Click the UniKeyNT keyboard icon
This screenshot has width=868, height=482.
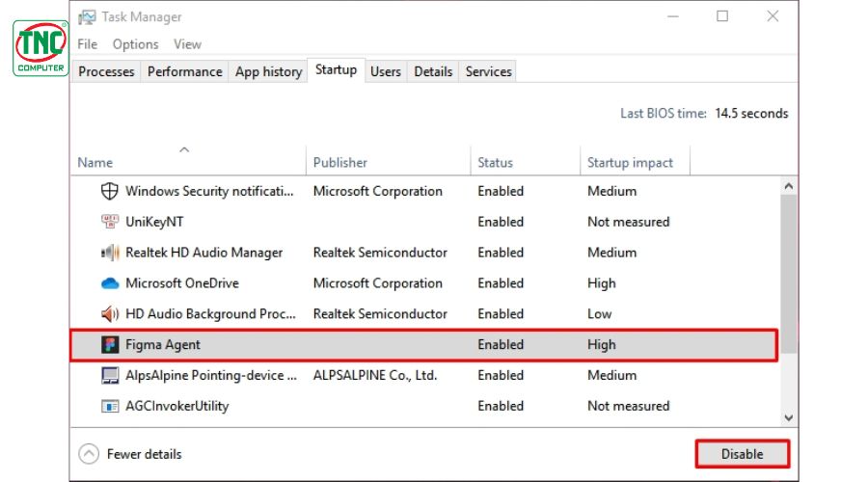(x=110, y=222)
